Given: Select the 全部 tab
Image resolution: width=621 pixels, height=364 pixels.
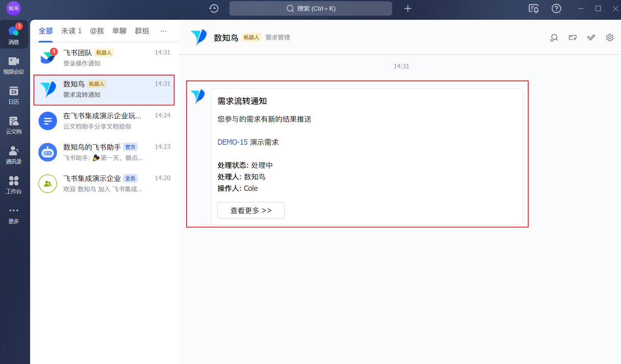Looking at the screenshot, I should tap(46, 31).
